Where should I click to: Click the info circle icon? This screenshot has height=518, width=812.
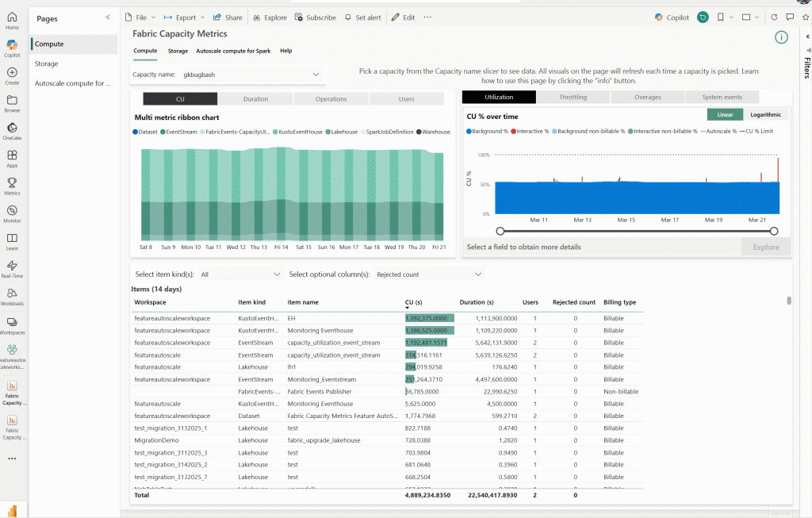pos(781,37)
